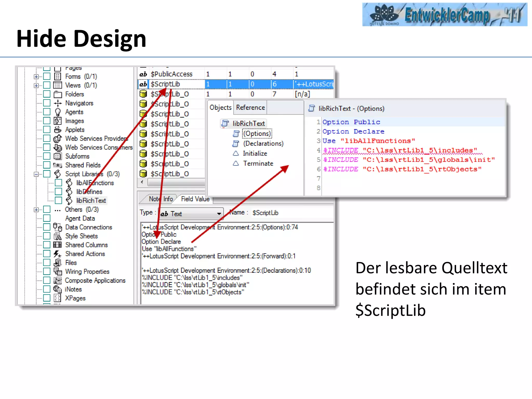The height and width of the screenshot is (399, 532).
Task: Click code line 'Use "libAllFunctions"' in editor
Action: pyautogui.click(x=369, y=141)
